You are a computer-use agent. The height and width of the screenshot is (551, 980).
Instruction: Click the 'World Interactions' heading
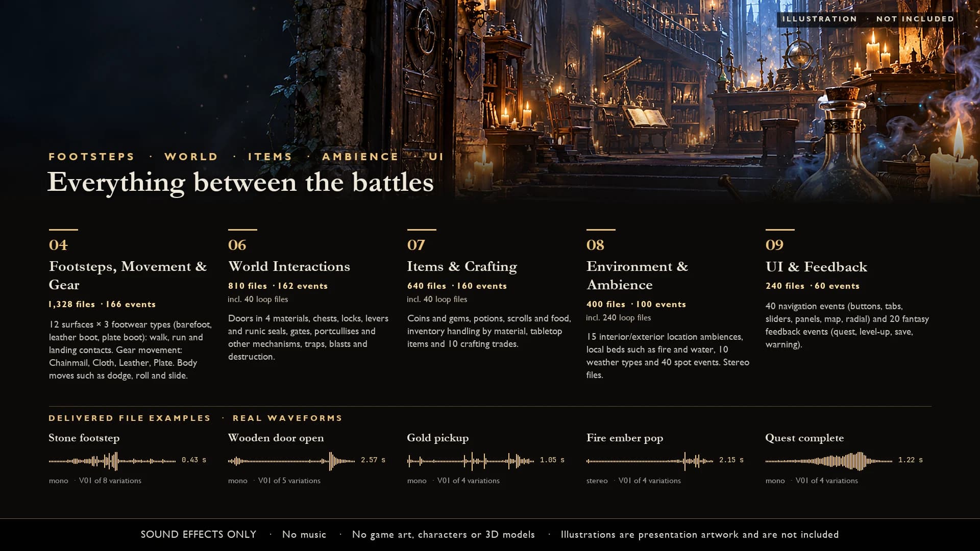[289, 266]
